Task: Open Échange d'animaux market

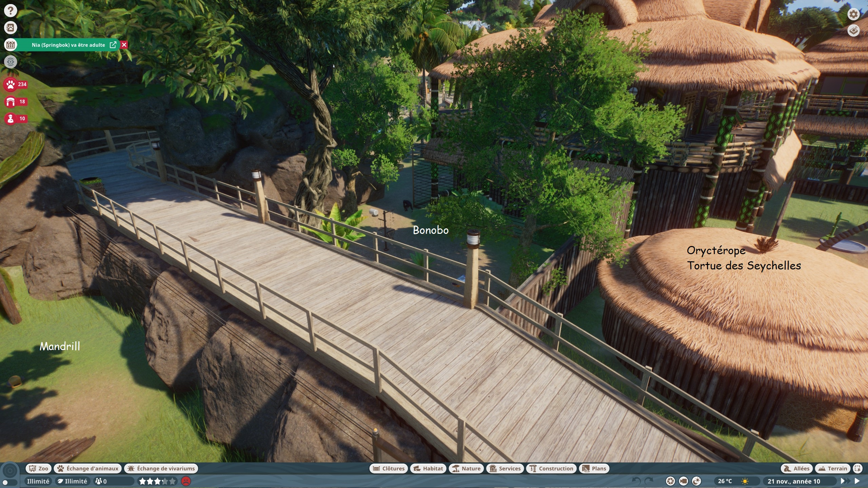Action: [x=88, y=469]
